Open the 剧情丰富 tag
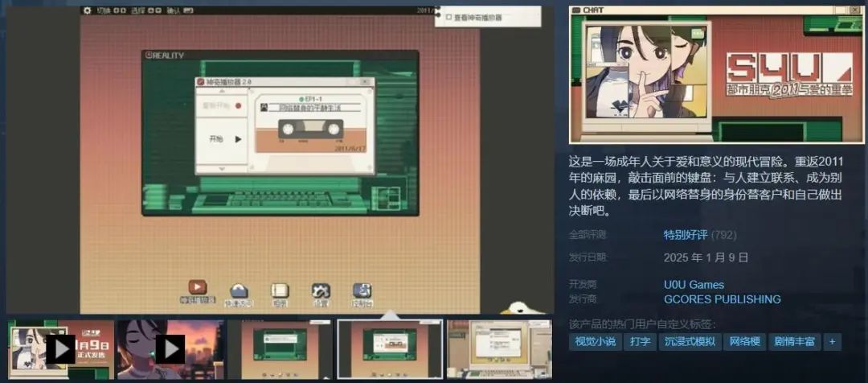 (x=794, y=341)
